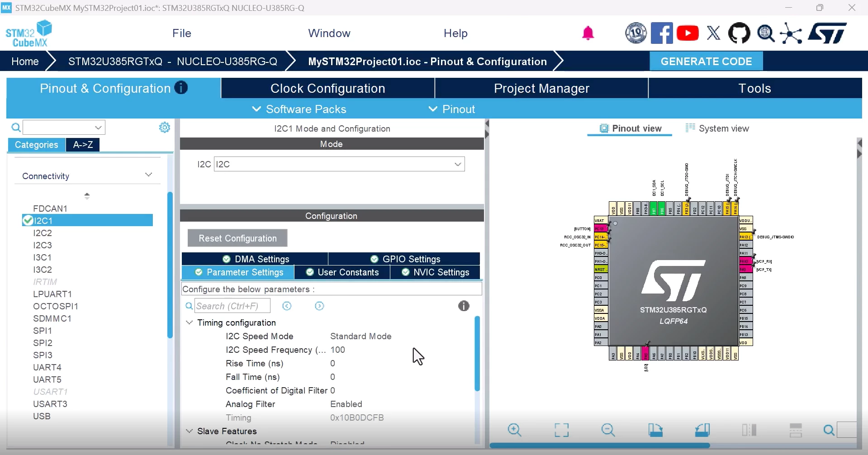868x455 pixels.
Task: Open the I2C mode dropdown
Action: [339, 164]
